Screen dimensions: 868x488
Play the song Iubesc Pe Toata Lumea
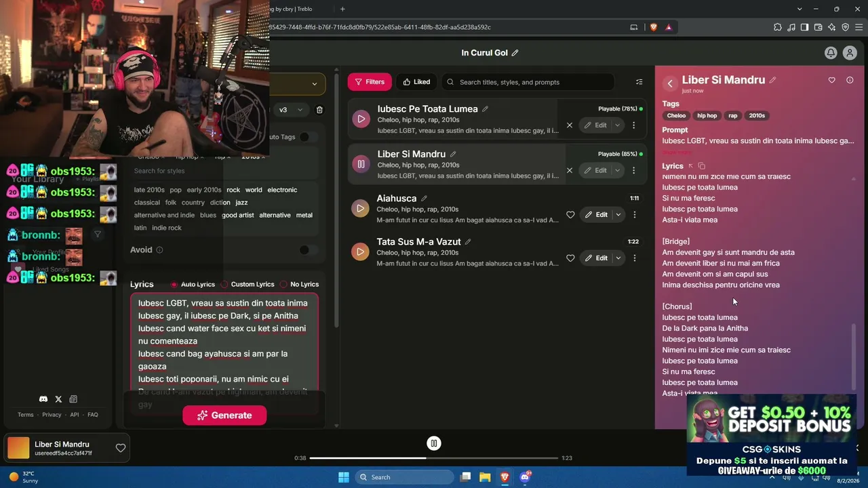[x=361, y=119]
